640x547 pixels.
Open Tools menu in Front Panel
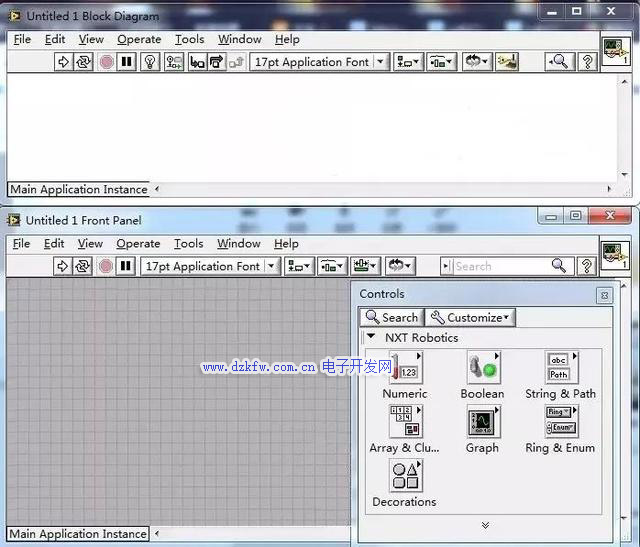click(x=188, y=243)
